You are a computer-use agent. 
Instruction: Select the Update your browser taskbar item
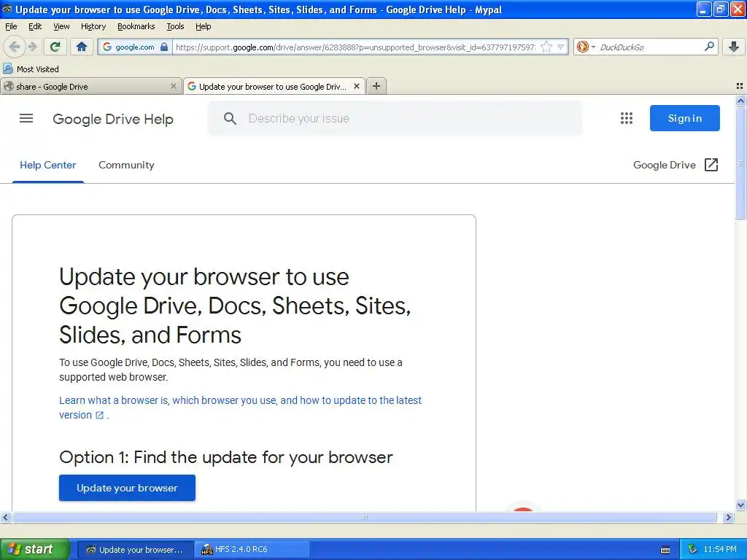point(135,550)
